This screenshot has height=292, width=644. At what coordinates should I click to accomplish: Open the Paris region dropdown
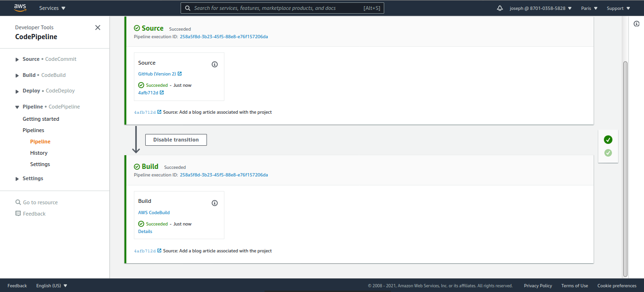[x=589, y=8]
